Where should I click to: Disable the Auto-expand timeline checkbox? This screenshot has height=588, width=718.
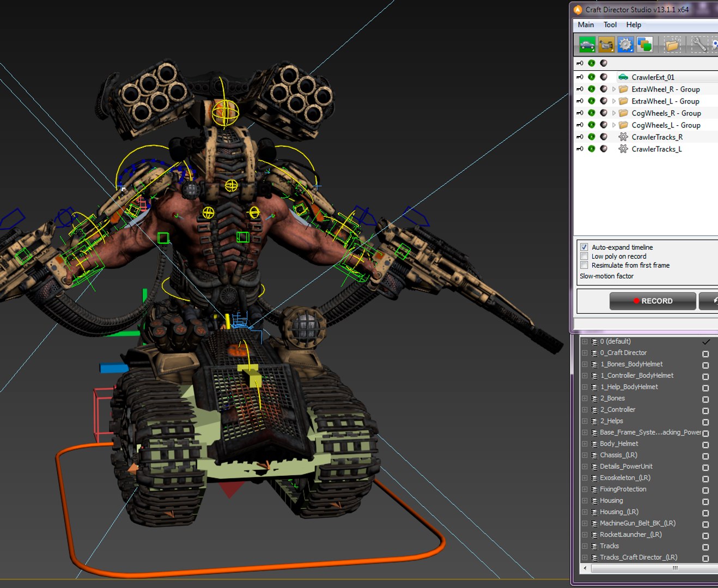(584, 247)
